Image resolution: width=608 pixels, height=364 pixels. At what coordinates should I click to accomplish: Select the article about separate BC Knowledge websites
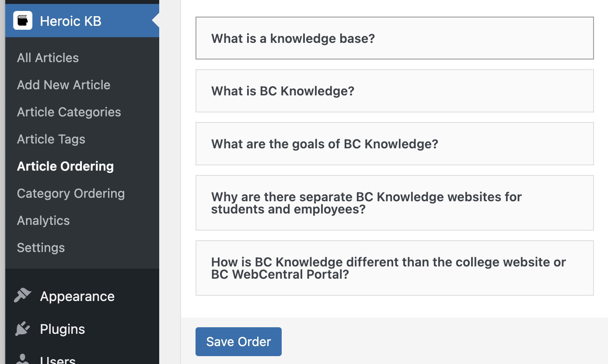tap(394, 203)
